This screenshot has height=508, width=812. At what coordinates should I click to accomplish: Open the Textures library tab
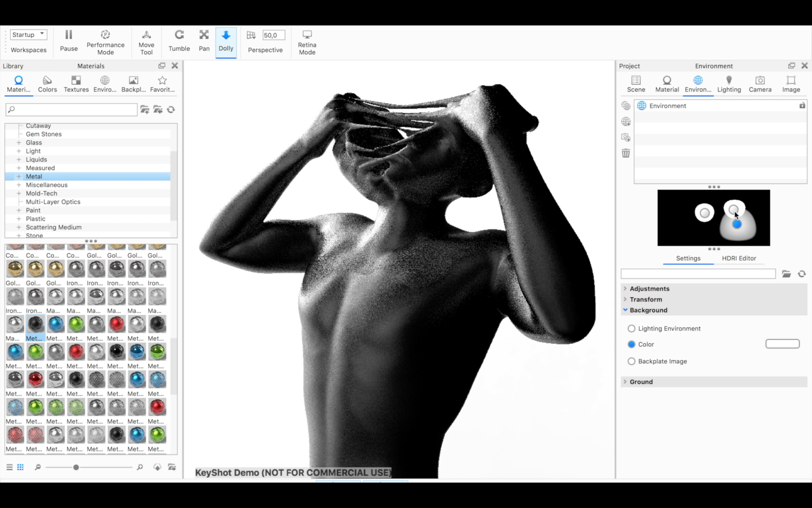pos(76,84)
